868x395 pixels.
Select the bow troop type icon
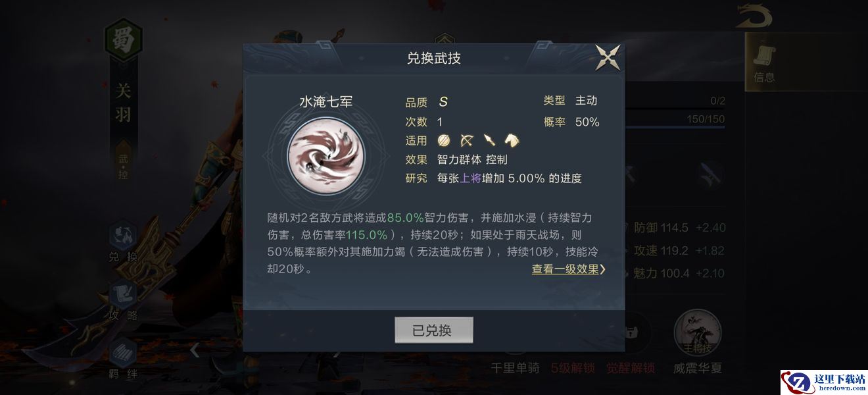466,140
